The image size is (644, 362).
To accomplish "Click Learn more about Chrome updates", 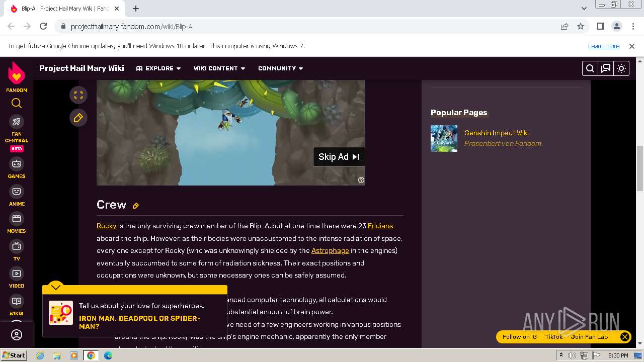I will (x=604, y=46).
